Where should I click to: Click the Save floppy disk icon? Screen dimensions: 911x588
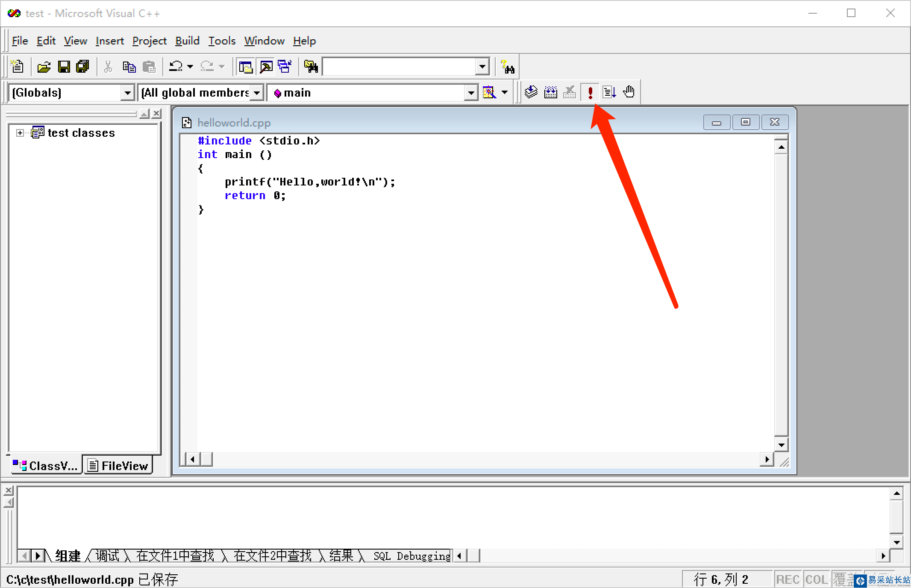pos(64,67)
